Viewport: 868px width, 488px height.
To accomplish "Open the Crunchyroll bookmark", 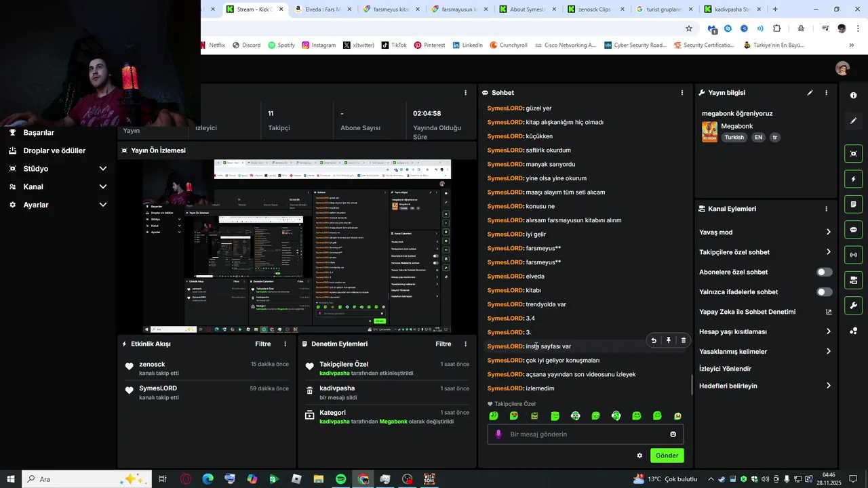I will [x=508, y=45].
